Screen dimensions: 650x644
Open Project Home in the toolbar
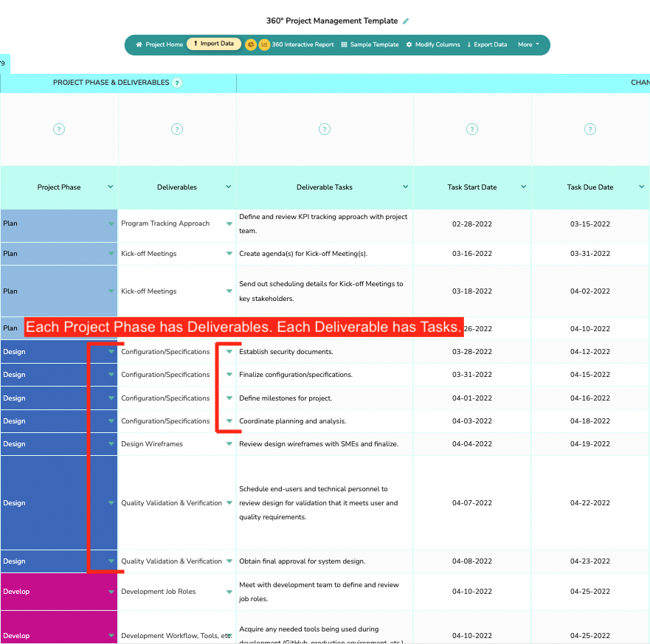click(x=159, y=44)
